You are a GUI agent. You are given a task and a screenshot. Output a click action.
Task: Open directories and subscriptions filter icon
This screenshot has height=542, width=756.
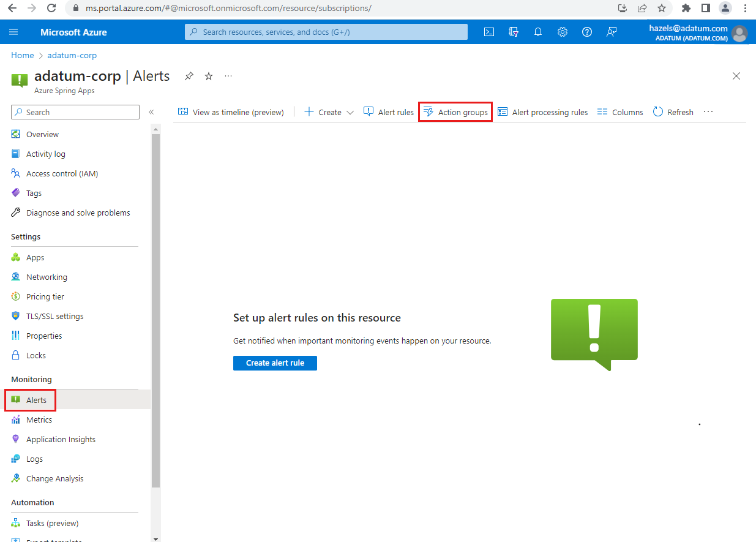pyautogui.click(x=514, y=32)
